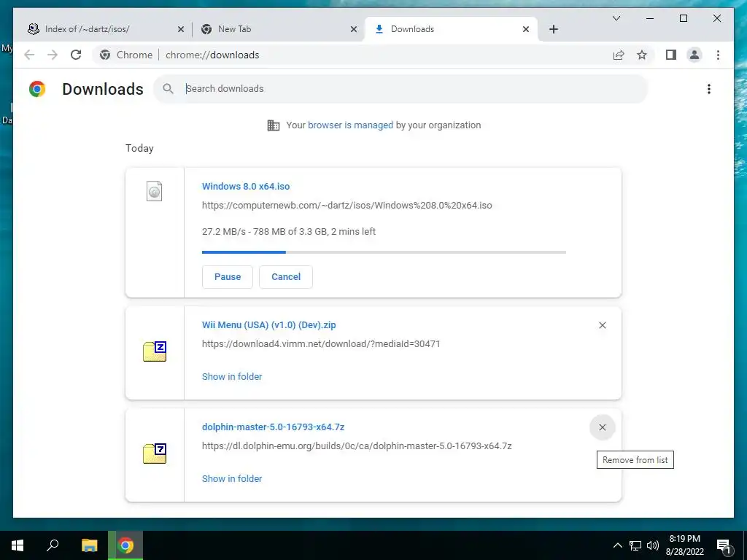Image resolution: width=747 pixels, height=560 pixels.
Task: Close the Downloads tab
Action: pos(525,29)
